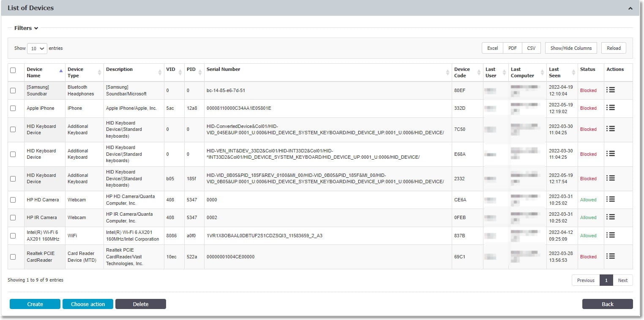Sort table by Device Code column
Image resolution: width=644 pixels, height=320 pixels.
(467, 73)
